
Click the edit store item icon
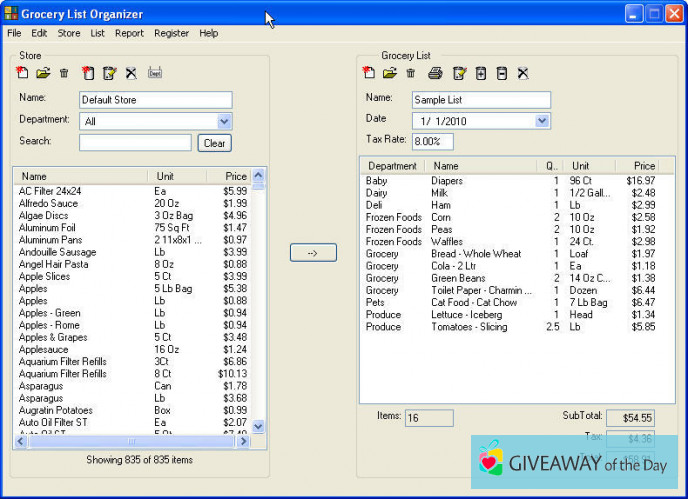[x=110, y=73]
